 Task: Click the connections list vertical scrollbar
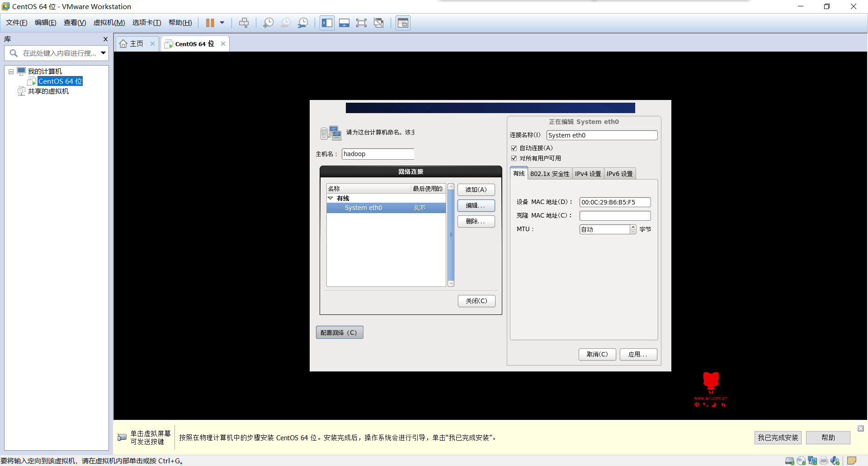(x=451, y=235)
